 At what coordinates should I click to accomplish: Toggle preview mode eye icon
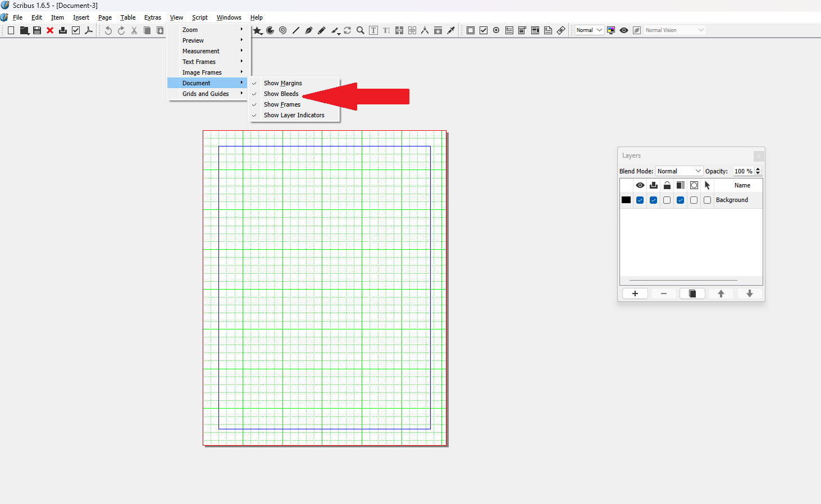point(624,30)
